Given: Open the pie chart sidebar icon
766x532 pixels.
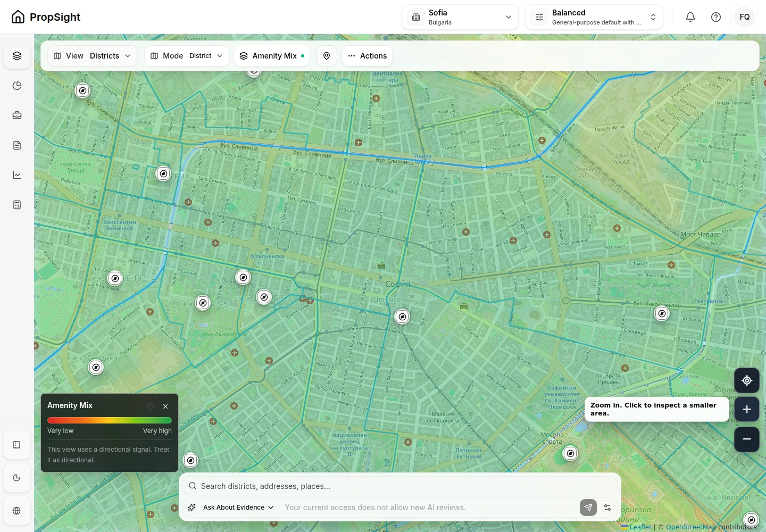Looking at the screenshot, I should [x=17, y=86].
